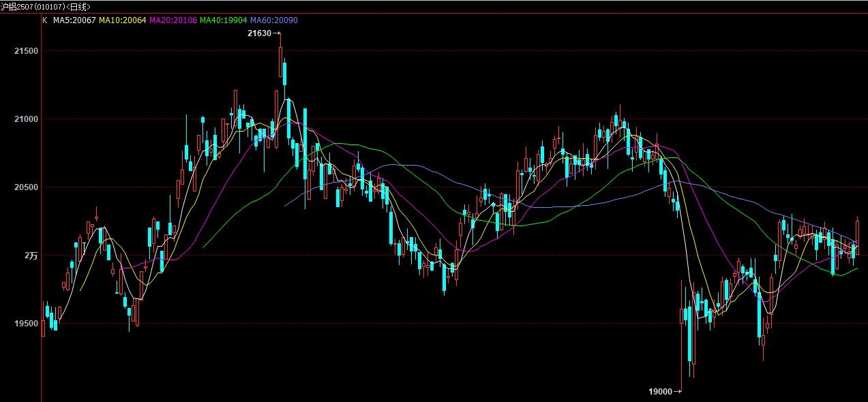Image resolution: width=868 pixels, height=402 pixels.
Task: Click the K label before MA5
Action: (x=45, y=20)
